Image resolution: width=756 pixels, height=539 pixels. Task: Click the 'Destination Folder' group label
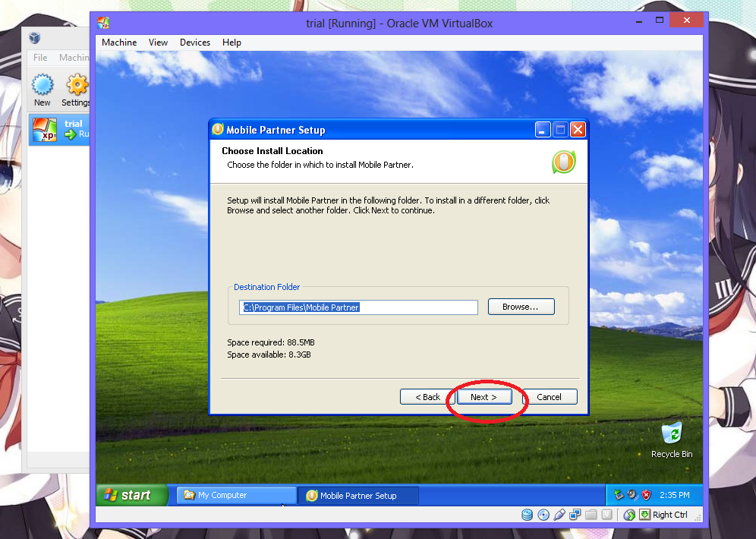pyautogui.click(x=266, y=287)
